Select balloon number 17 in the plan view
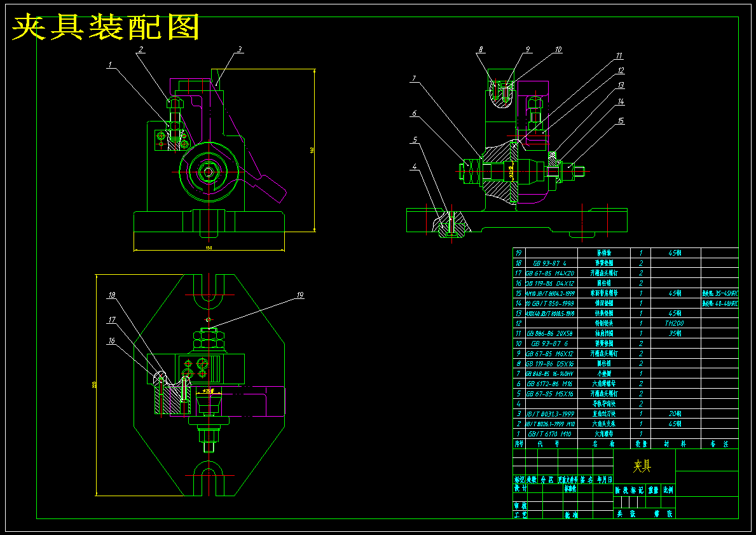 112,319
